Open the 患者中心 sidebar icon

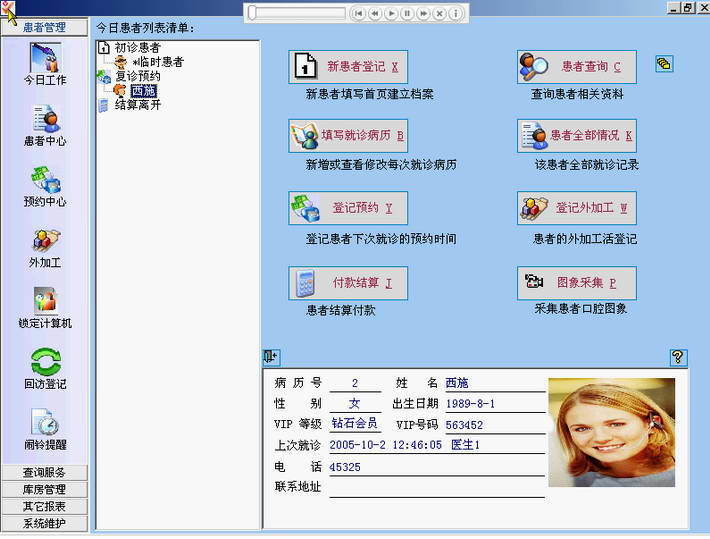pos(45,127)
